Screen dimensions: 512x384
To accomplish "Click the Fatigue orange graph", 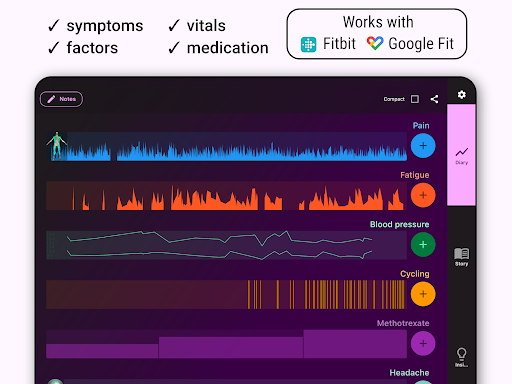I will [x=226, y=196].
